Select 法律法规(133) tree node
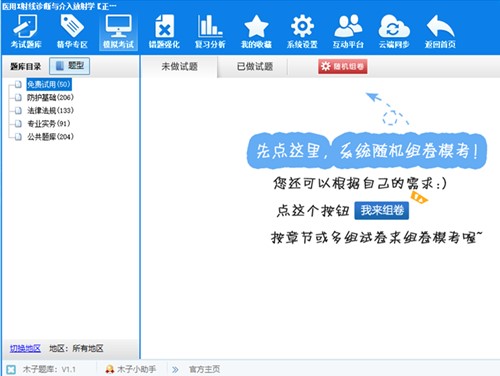The width and height of the screenshot is (500, 376). [x=50, y=110]
